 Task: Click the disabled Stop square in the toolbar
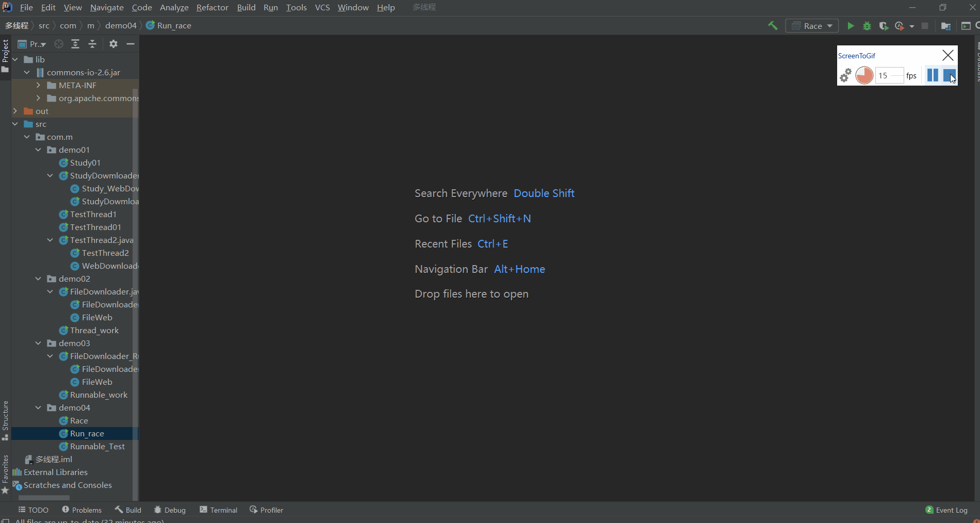tap(925, 26)
